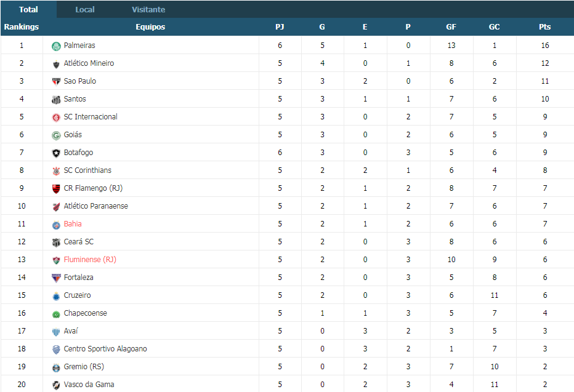The width and height of the screenshot is (574, 392).
Task: Click the Atlético Mineiro crest icon
Action: pos(56,64)
